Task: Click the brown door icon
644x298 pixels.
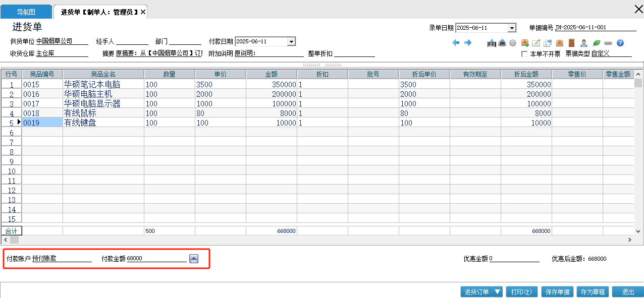Action: coord(572,43)
